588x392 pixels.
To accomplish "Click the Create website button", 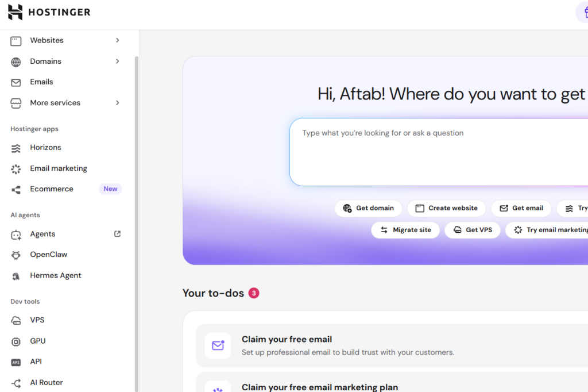I will pyautogui.click(x=446, y=209).
